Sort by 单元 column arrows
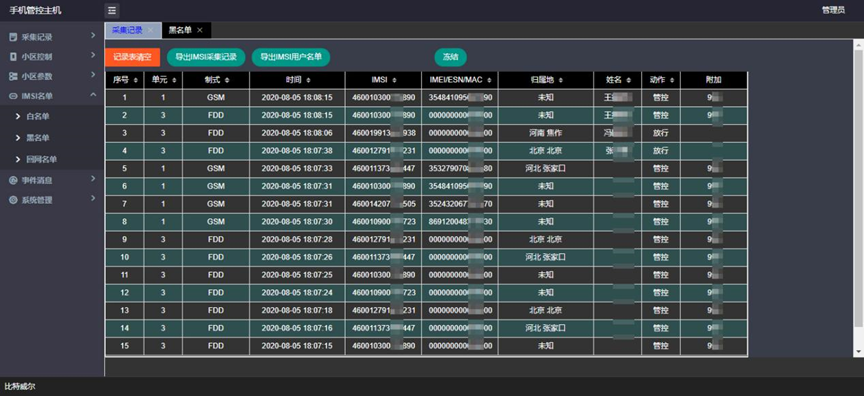The height and width of the screenshot is (396, 864). click(174, 80)
